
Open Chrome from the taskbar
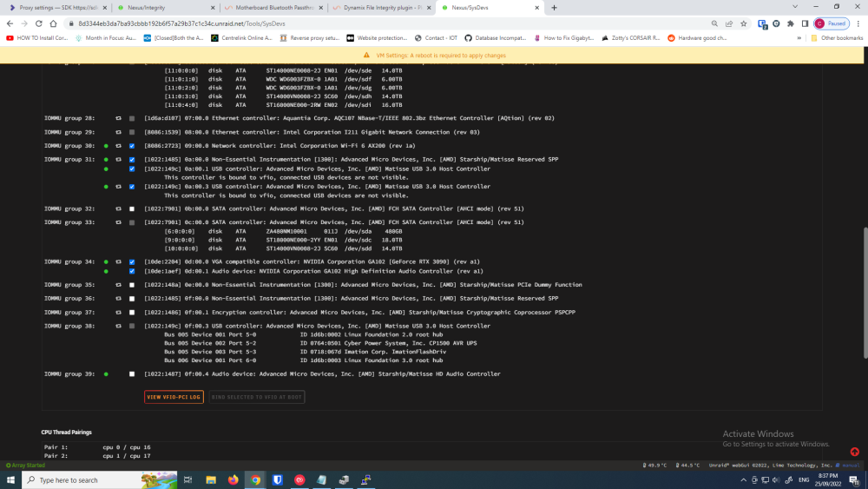coord(255,479)
